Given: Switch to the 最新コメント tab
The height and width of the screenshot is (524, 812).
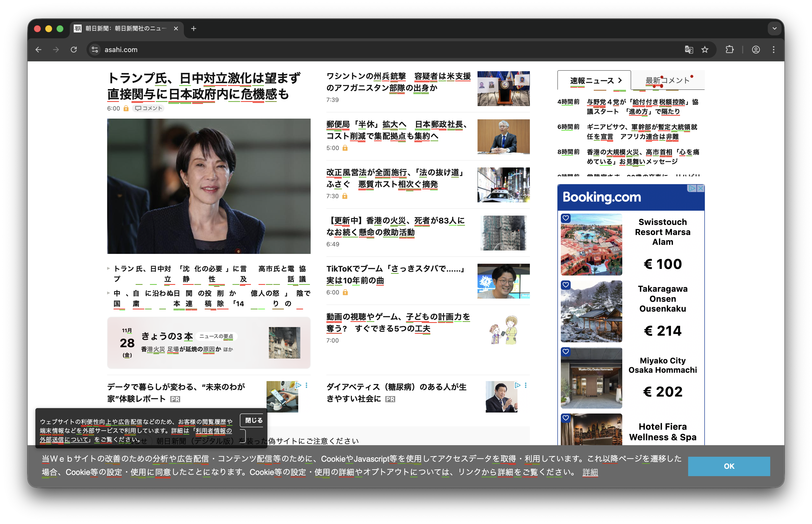Looking at the screenshot, I should click(667, 81).
